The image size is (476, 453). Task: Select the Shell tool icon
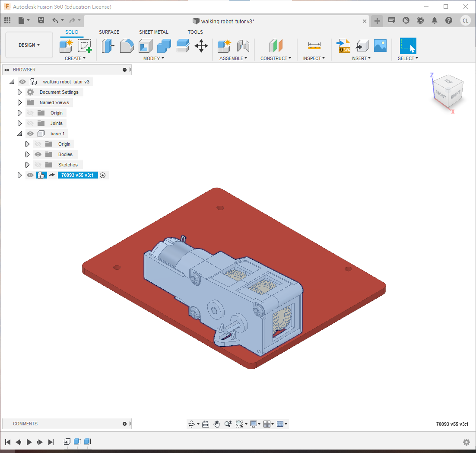[145, 45]
